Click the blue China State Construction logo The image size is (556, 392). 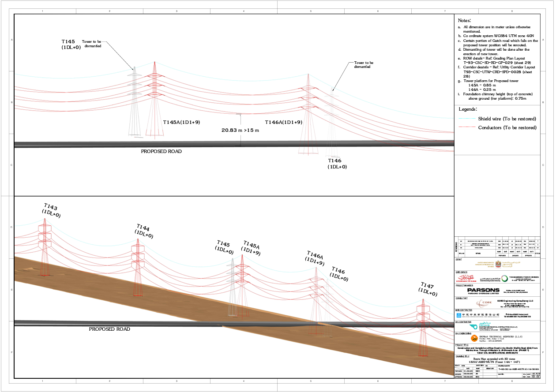[x=458, y=315]
